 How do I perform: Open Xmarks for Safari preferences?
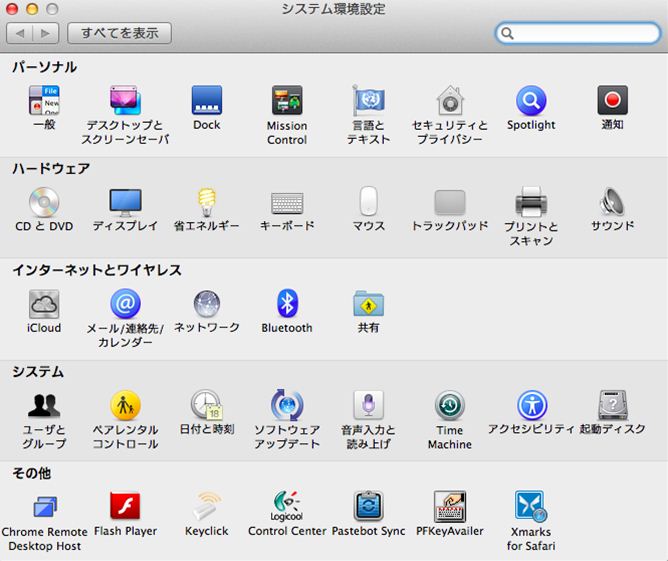click(529, 507)
